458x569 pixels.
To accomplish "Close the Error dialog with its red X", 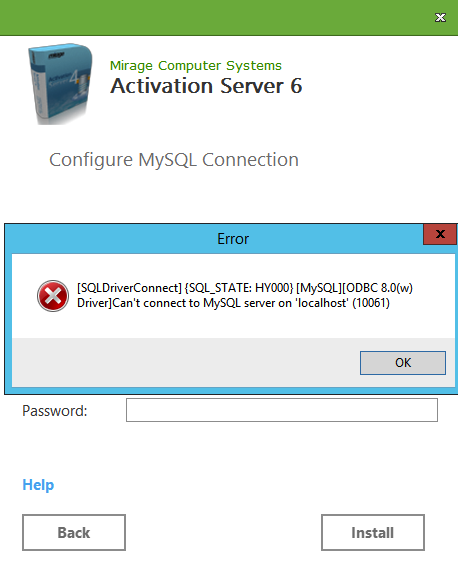I will pyautogui.click(x=440, y=234).
